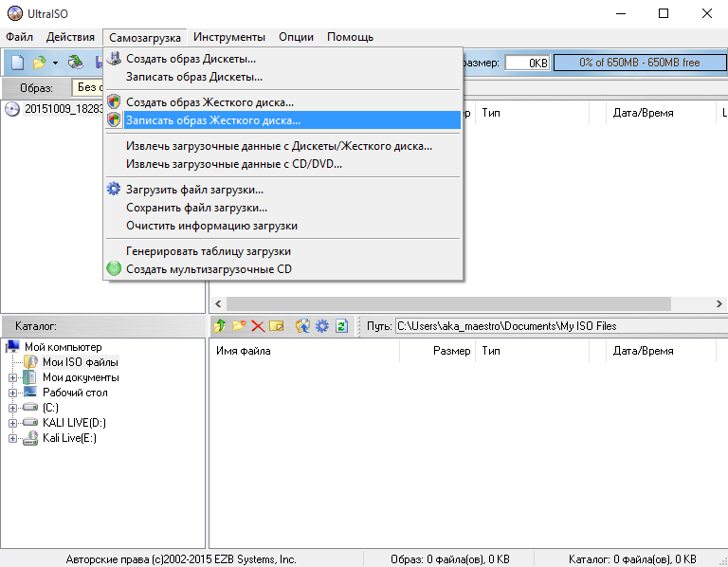This screenshot has height=567, width=728.
Task: Click the Мой компьютер computer icon
Action: pos(13,347)
